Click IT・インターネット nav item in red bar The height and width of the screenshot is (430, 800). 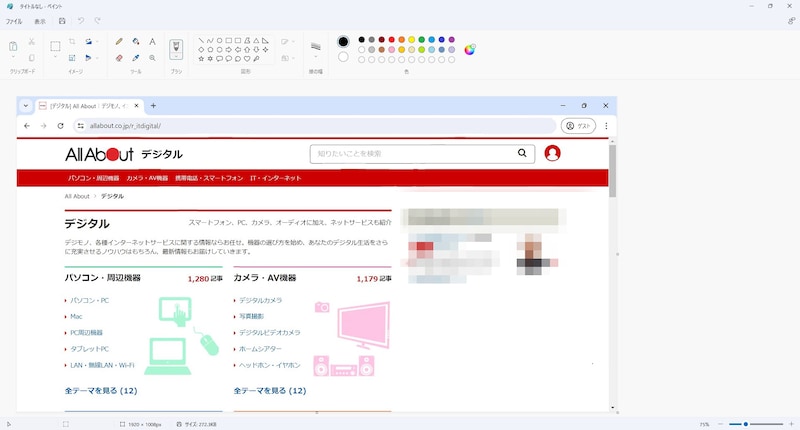point(276,178)
